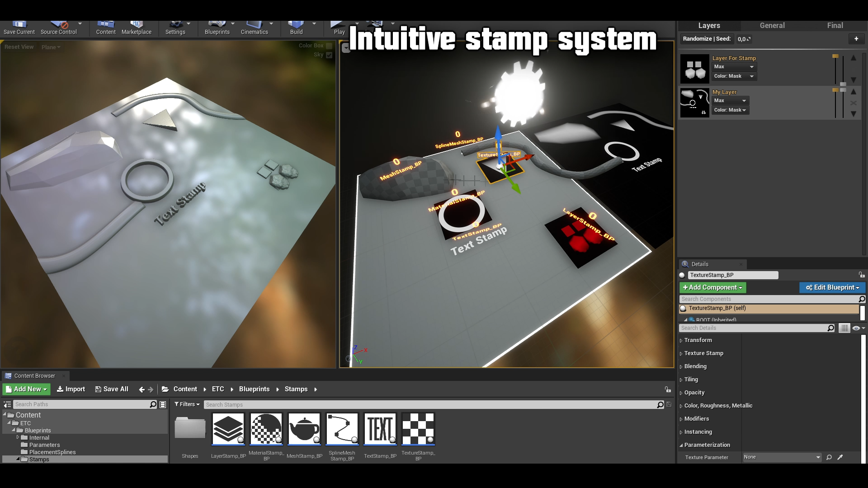Toggle Source Control from the toolbar
868x488 pixels.
[57, 25]
